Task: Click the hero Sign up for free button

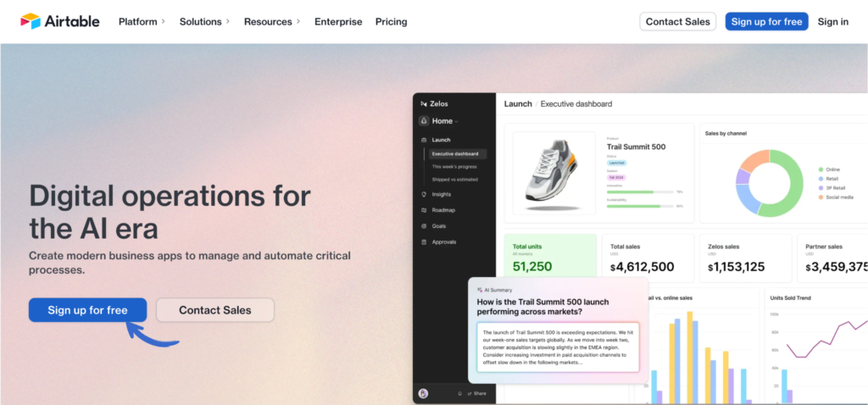Action: pos(87,310)
